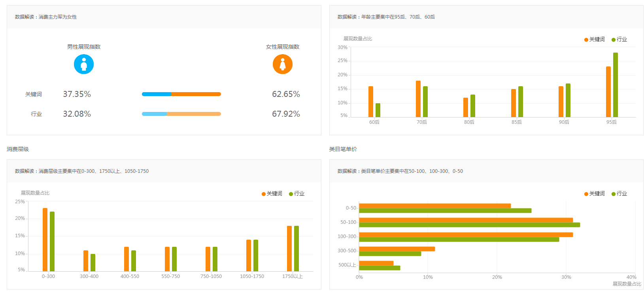Select the orange 关键词 bar for 300-400
This screenshot has width=644, height=297.
tap(86, 261)
